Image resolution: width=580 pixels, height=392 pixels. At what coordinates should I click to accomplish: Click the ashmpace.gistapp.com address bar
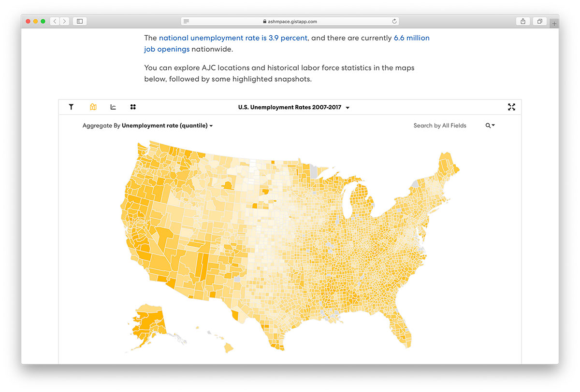tap(290, 21)
